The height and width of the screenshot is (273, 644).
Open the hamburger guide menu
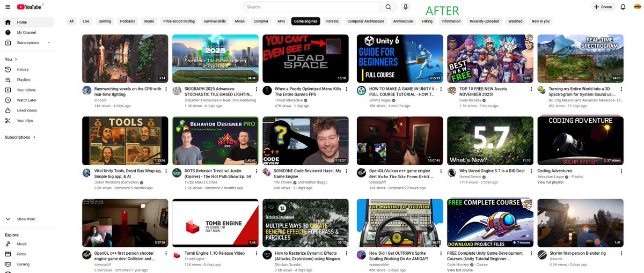(x=7, y=7)
